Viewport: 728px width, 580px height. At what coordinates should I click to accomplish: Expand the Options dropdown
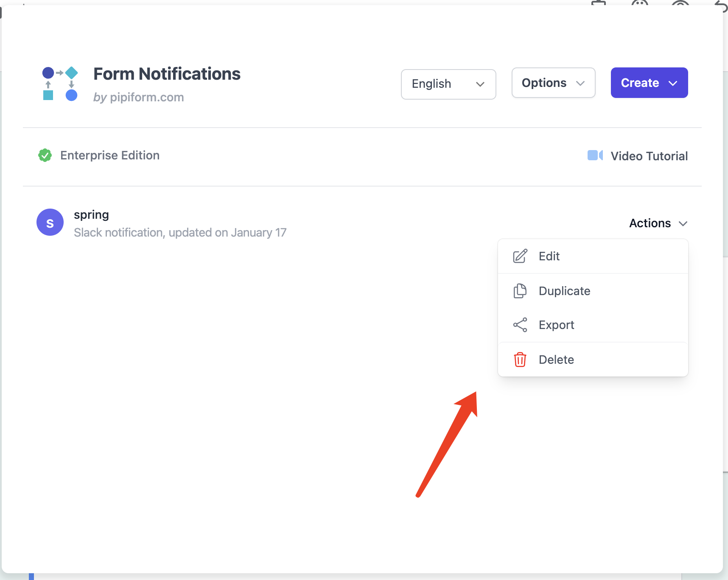(x=553, y=83)
